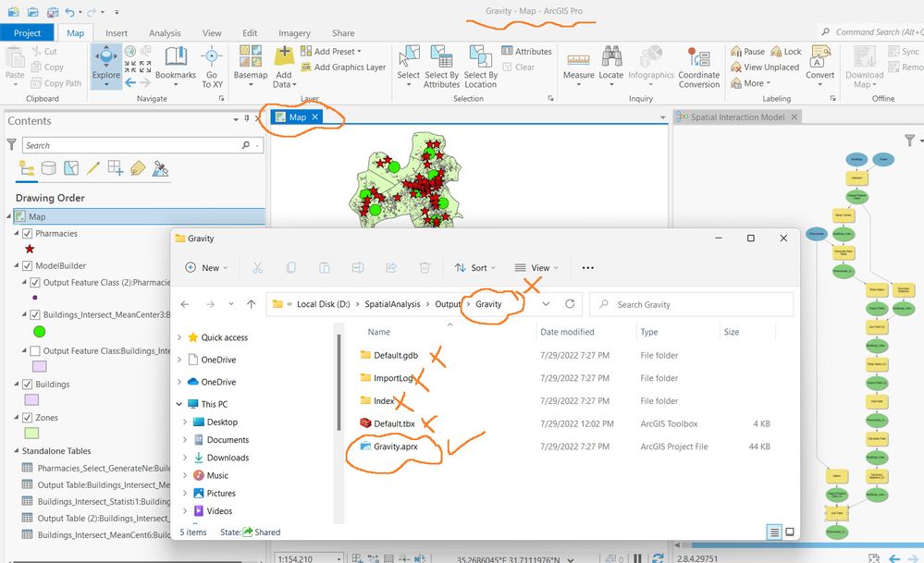Activate the Spatial Interaction Model view tab
The width and height of the screenshot is (924, 563).
click(x=737, y=117)
